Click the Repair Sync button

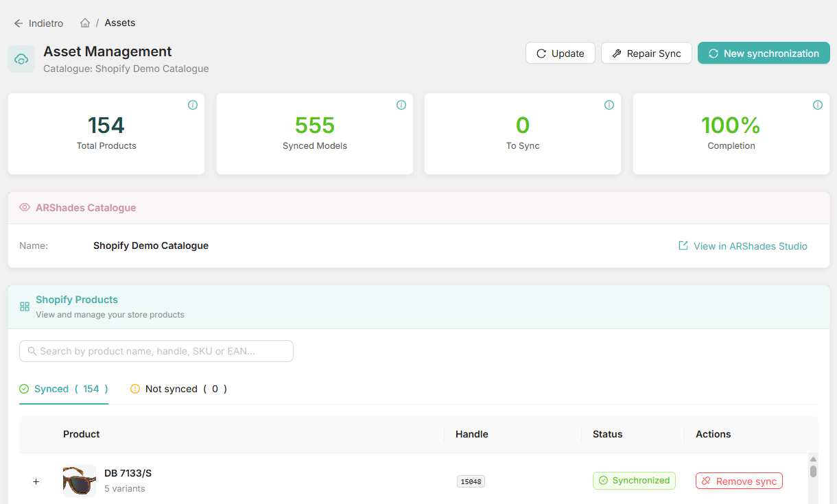pos(646,53)
